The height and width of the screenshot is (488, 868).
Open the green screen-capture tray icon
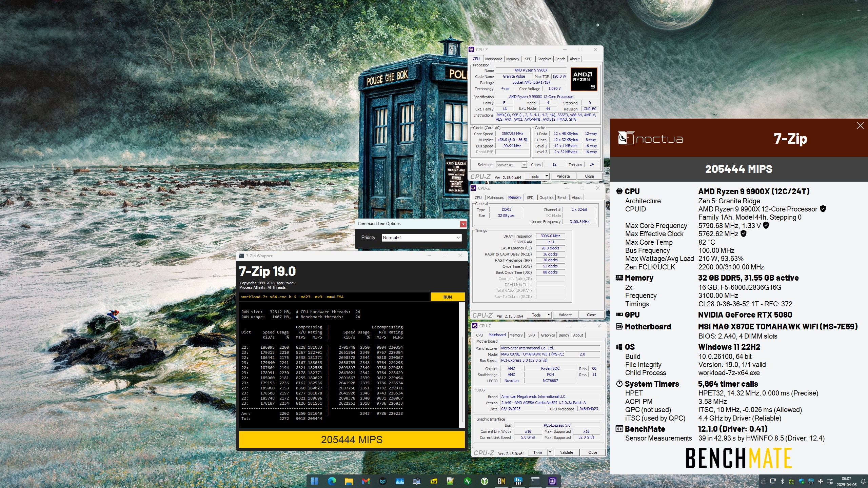[x=792, y=481]
